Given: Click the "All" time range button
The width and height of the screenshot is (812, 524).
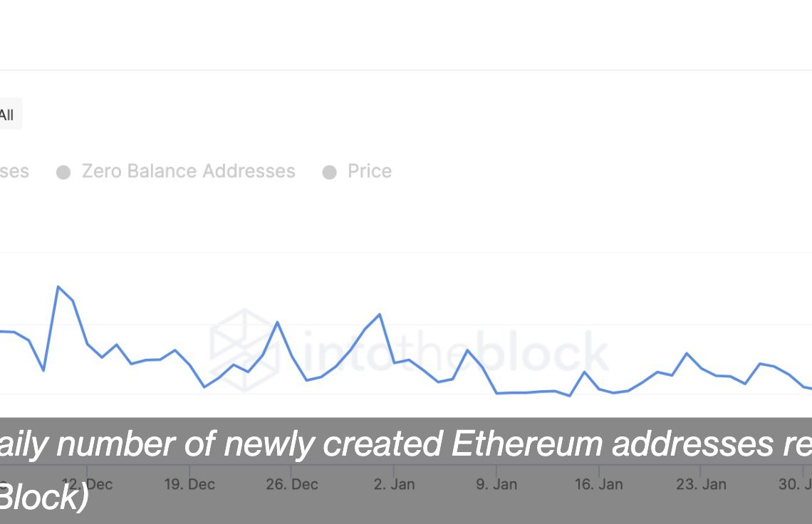Looking at the screenshot, I should (x=7, y=115).
